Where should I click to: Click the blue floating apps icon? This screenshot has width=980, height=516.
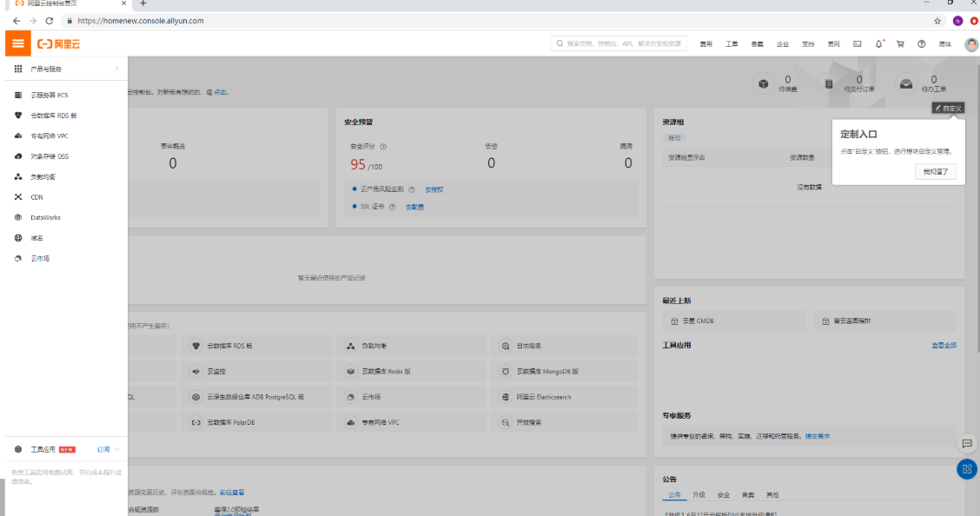tap(967, 468)
